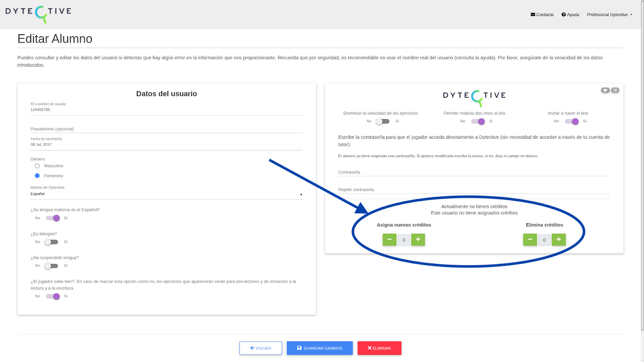Click the list icon badge

(x=615, y=90)
